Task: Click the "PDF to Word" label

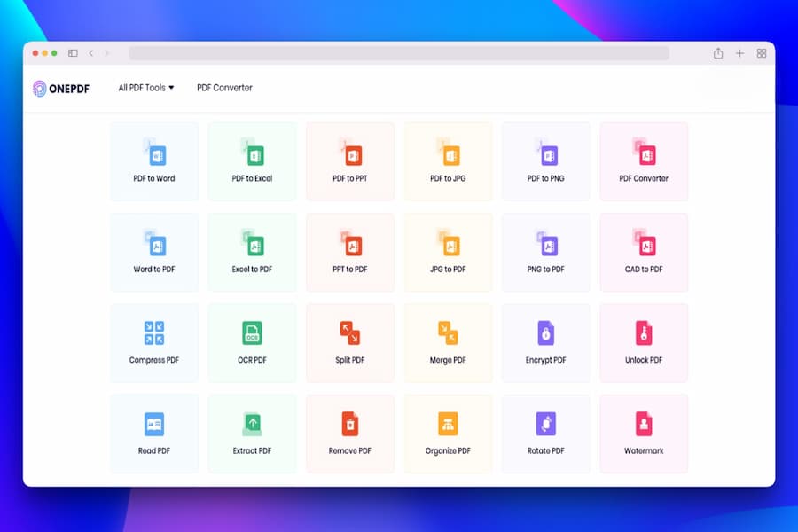Action: click(154, 179)
